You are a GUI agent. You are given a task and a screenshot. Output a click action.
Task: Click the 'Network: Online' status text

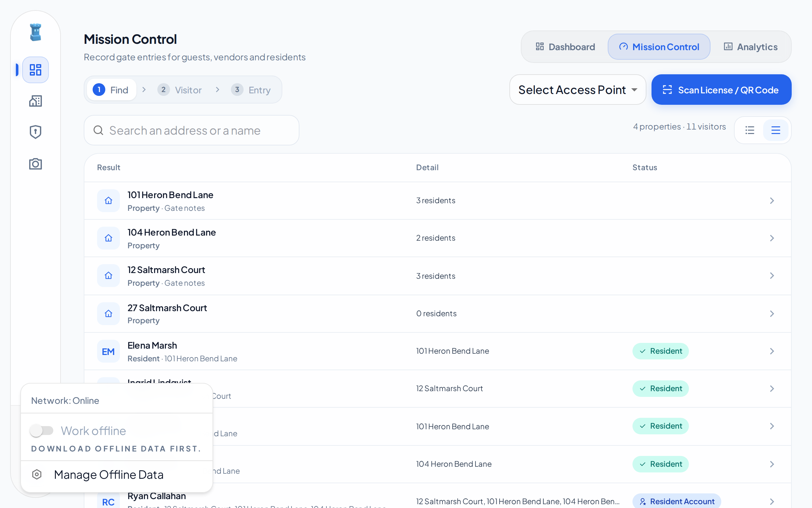(x=65, y=400)
